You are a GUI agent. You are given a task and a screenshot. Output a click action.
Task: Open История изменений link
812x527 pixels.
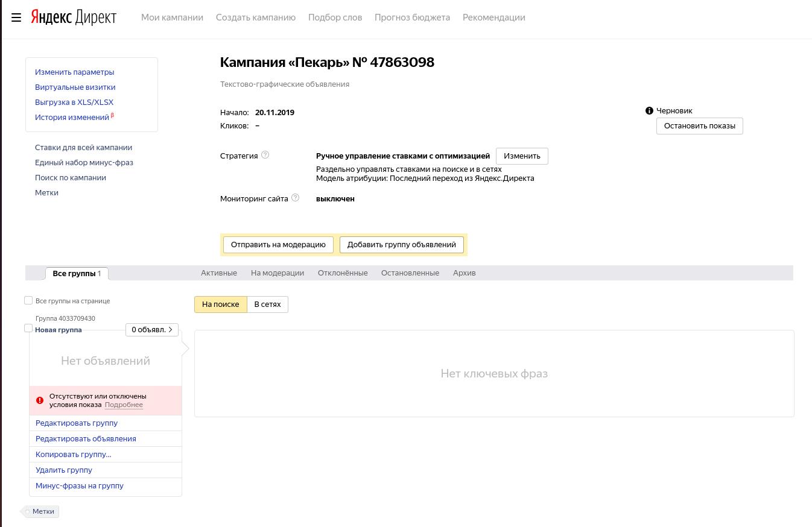point(72,118)
